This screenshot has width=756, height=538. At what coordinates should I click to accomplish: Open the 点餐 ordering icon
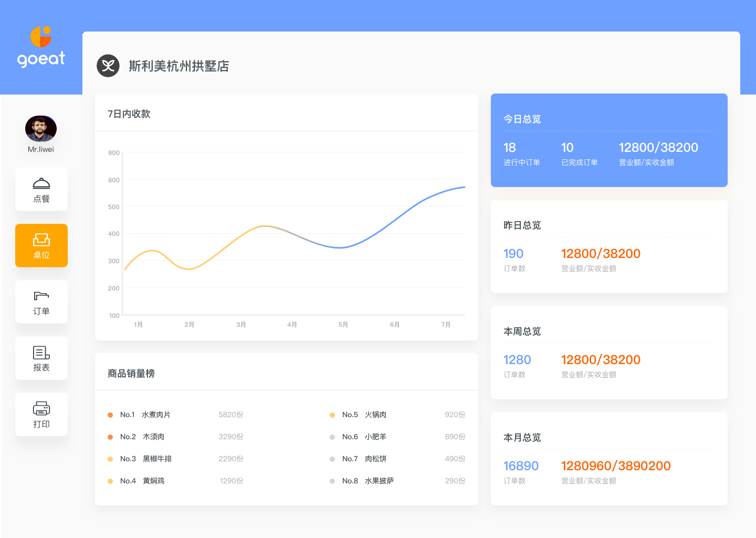pyautogui.click(x=41, y=184)
